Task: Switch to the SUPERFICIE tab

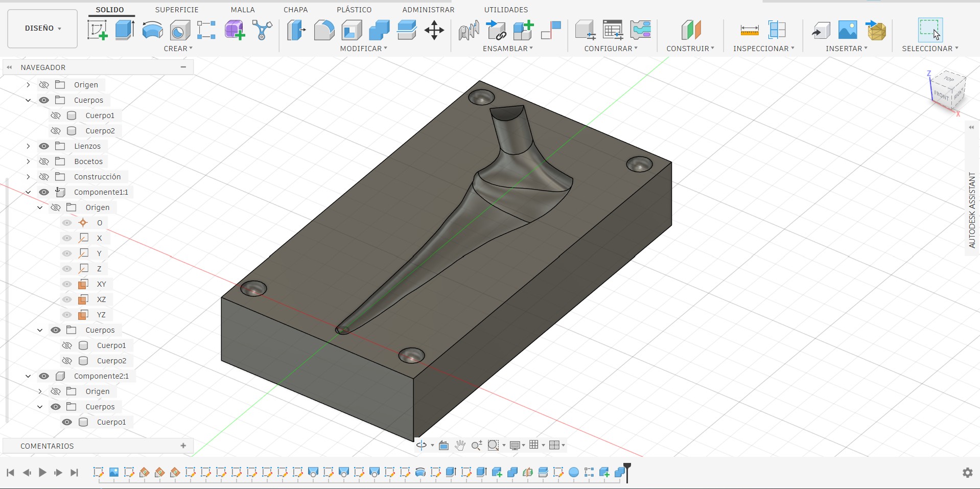Action: pos(177,10)
